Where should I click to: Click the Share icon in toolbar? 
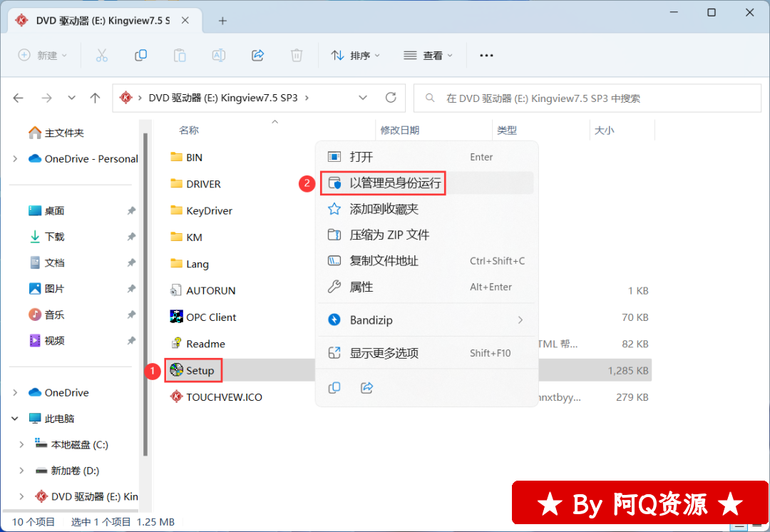coord(258,56)
